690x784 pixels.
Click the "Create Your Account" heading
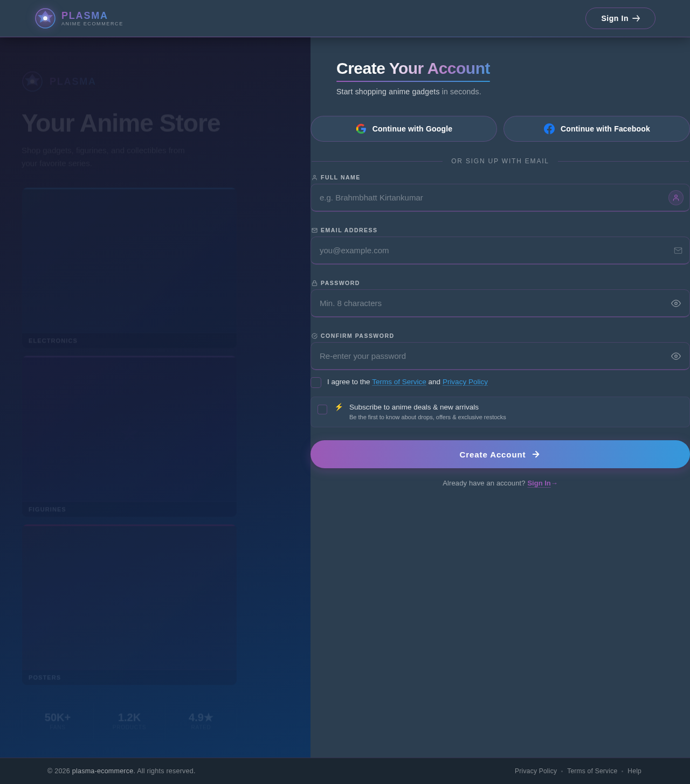click(413, 68)
